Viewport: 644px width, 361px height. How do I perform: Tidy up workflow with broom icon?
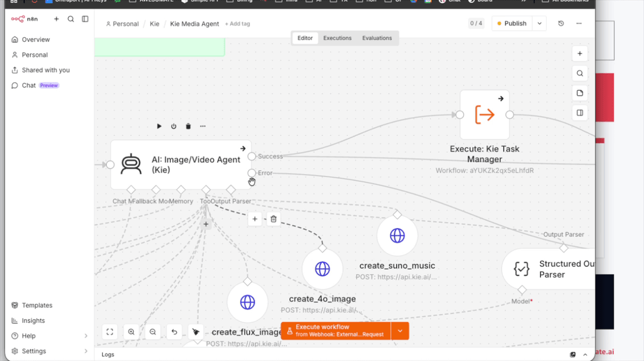[x=196, y=332]
